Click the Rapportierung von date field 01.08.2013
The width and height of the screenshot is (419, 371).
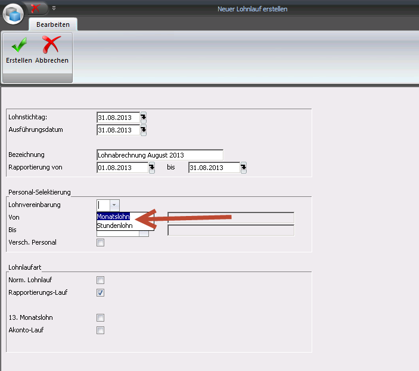click(122, 167)
